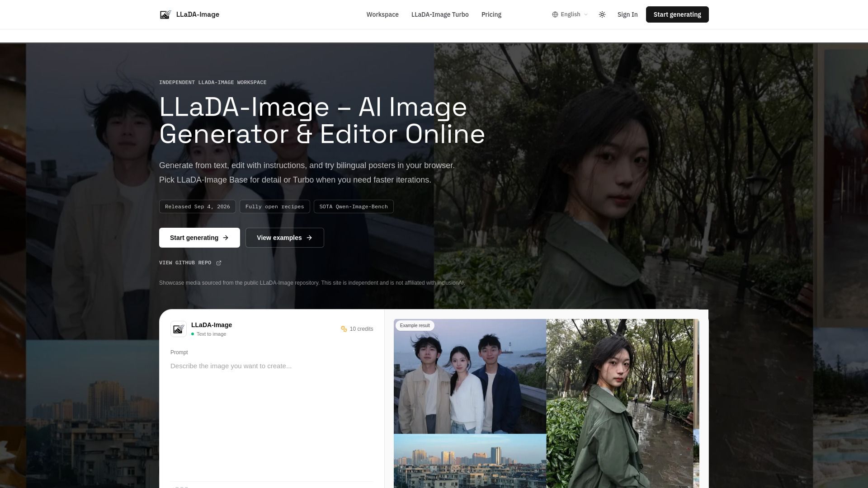Click the globe language icon

[555, 14]
